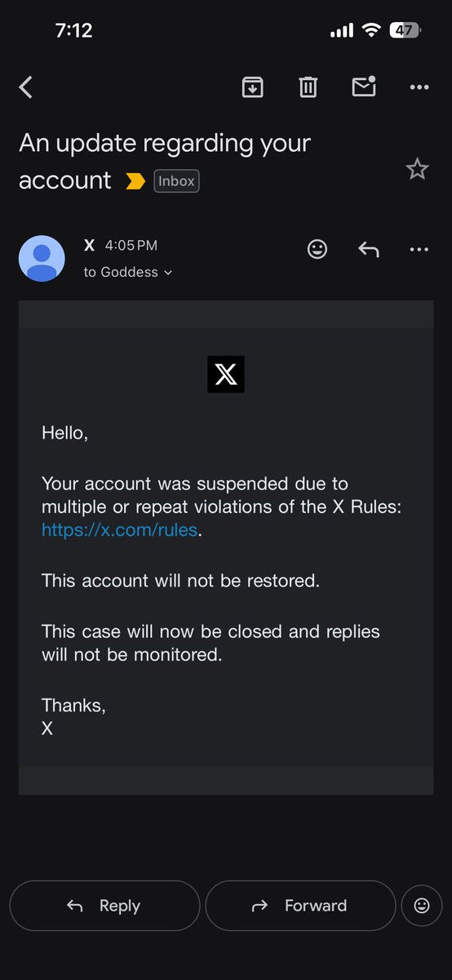The width and height of the screenshot is (452, 980).
Task: Tap the Reply button at the bottom
Action: tap(104, 906)
